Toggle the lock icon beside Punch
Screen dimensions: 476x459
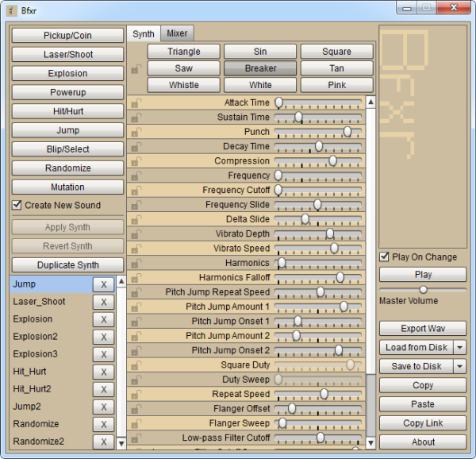(x=136, y=132)
